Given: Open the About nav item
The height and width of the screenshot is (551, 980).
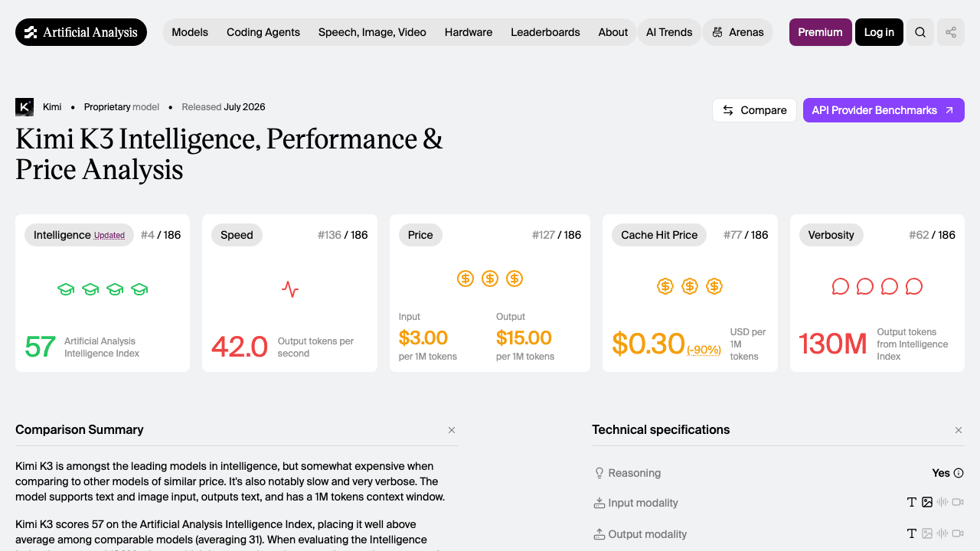Looking at the screenshot, I should pos(613,32).
